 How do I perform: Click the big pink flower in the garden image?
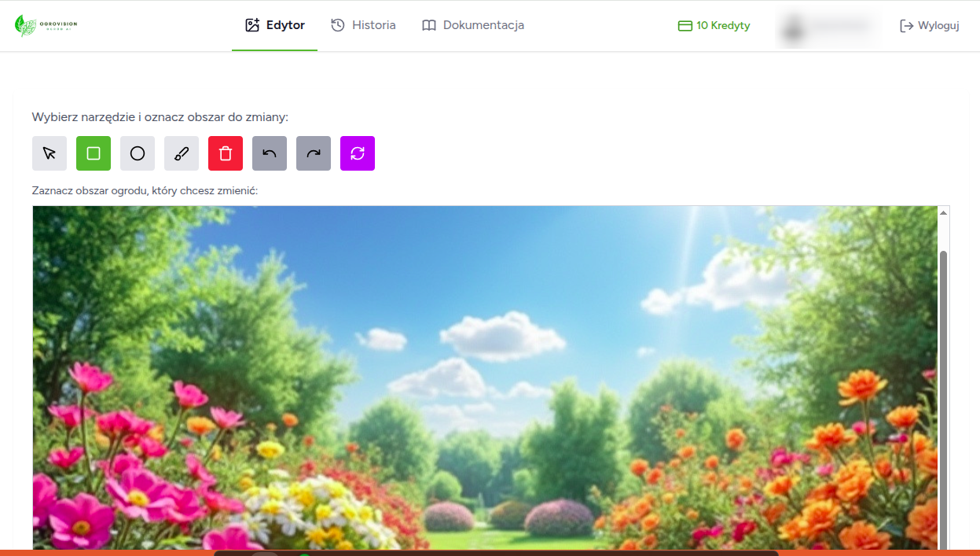pos(81,519)
